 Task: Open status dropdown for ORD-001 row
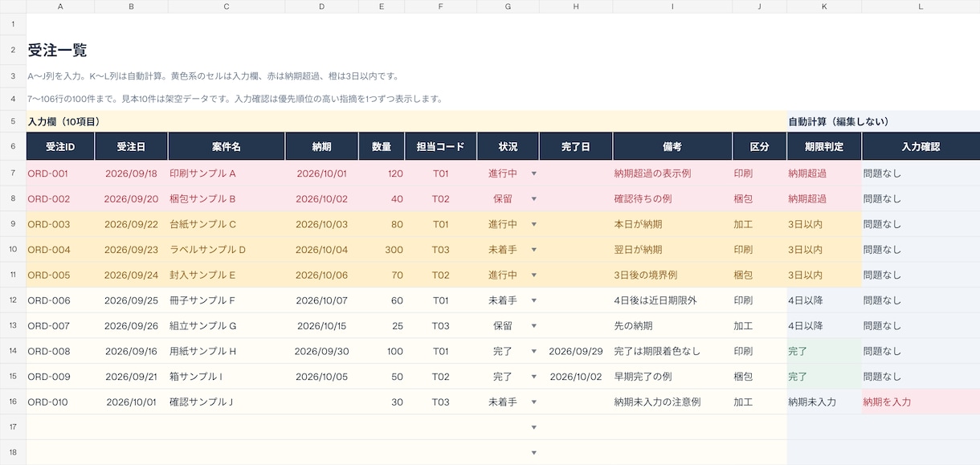[x=534, y=173]
